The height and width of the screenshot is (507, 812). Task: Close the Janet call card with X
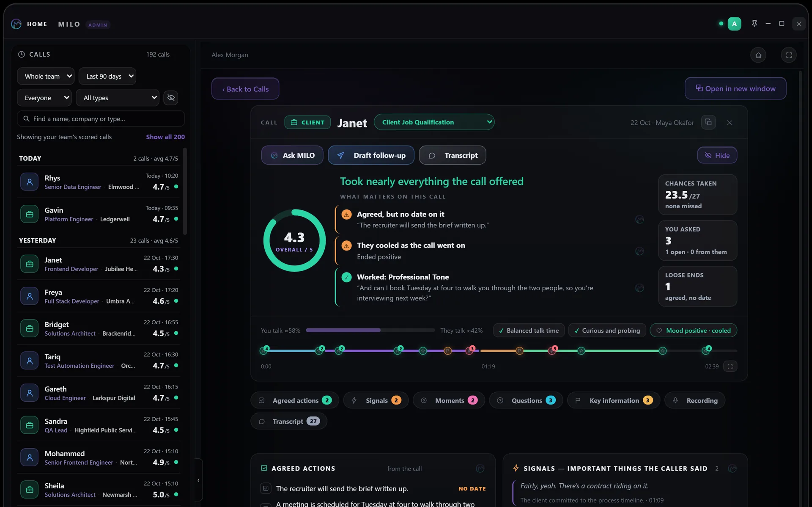coord(730,123)
